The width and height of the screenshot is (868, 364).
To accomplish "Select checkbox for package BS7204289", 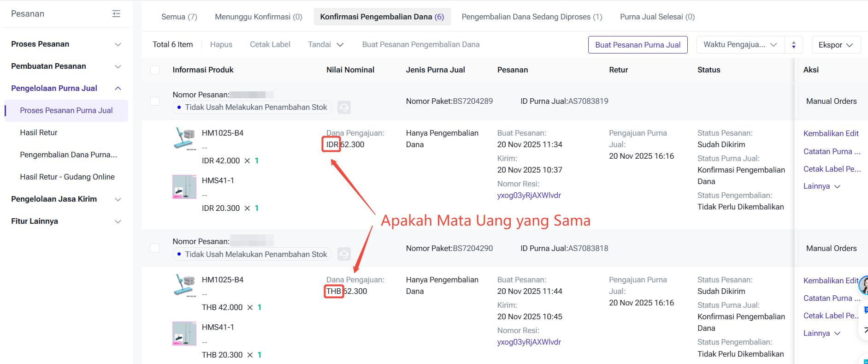I will pyautogui.click(x=155, y=101).
